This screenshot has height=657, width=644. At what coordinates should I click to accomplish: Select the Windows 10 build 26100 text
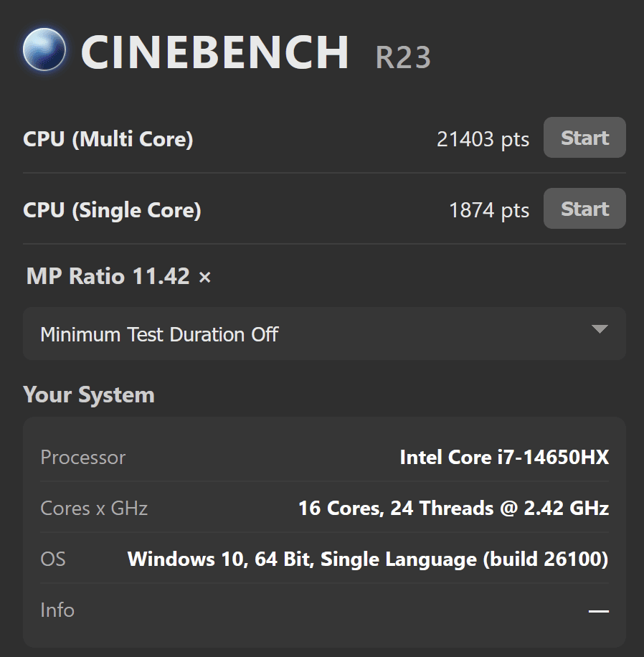[368, 559]
